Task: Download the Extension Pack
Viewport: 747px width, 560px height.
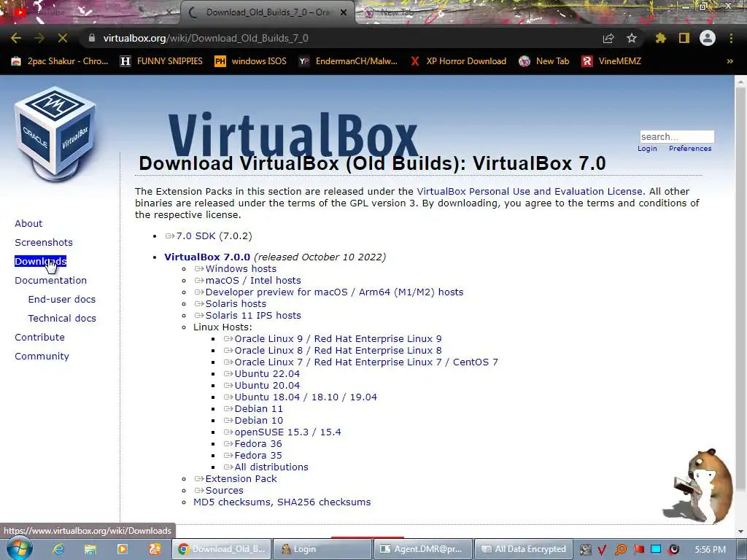Action: pos(241,478)
